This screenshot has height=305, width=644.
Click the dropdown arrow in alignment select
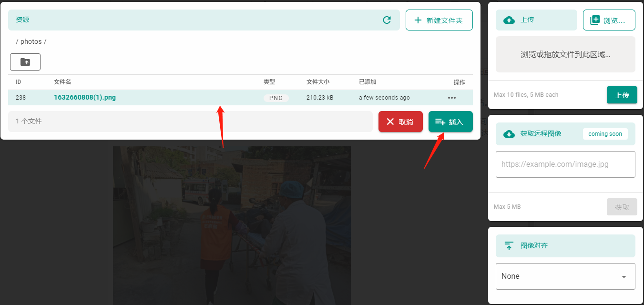624,277
